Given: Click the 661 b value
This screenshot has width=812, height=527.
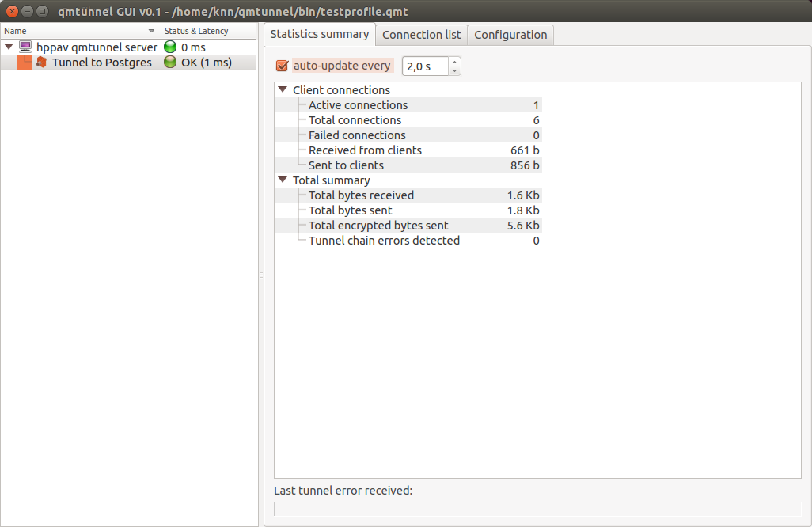Looking at the screenshot, I should coord(525,150).
